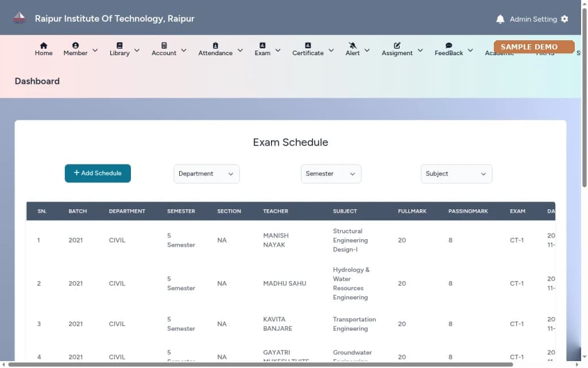
Task: Click the DEPARTMENT column header
Action: [x=127, y=212]
